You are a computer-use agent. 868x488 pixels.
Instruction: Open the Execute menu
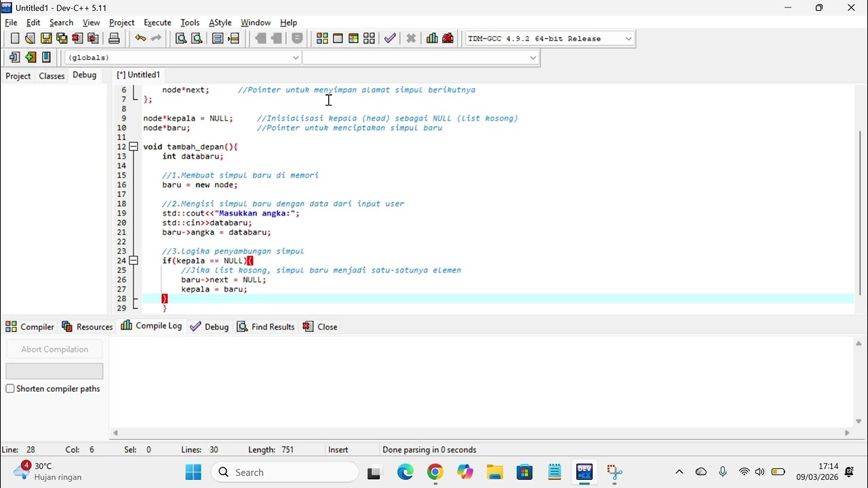tap(157, 22)
